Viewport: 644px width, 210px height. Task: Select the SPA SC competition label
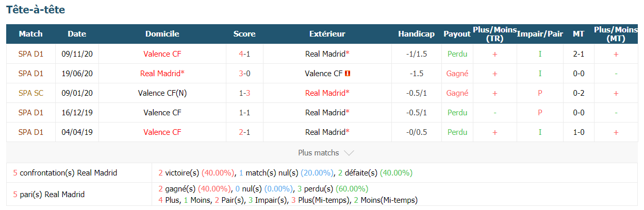31,93
